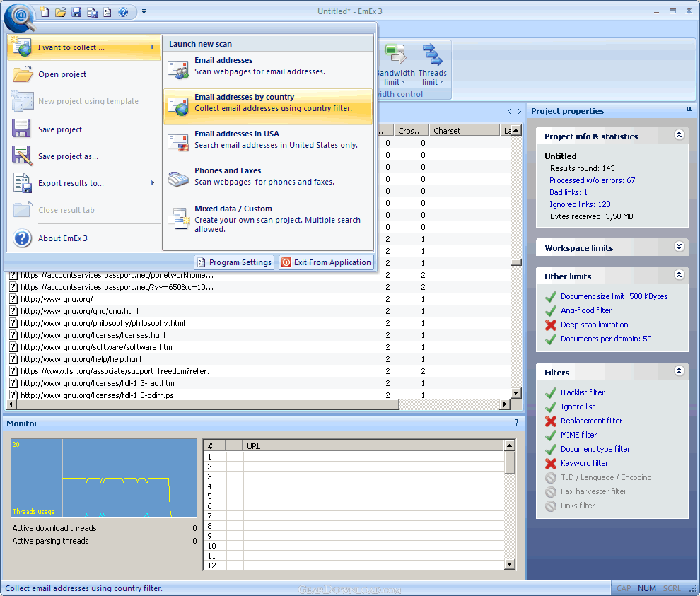Choose Save project from the menu
This screenshot has height=596, width=700.
[84, 129]
